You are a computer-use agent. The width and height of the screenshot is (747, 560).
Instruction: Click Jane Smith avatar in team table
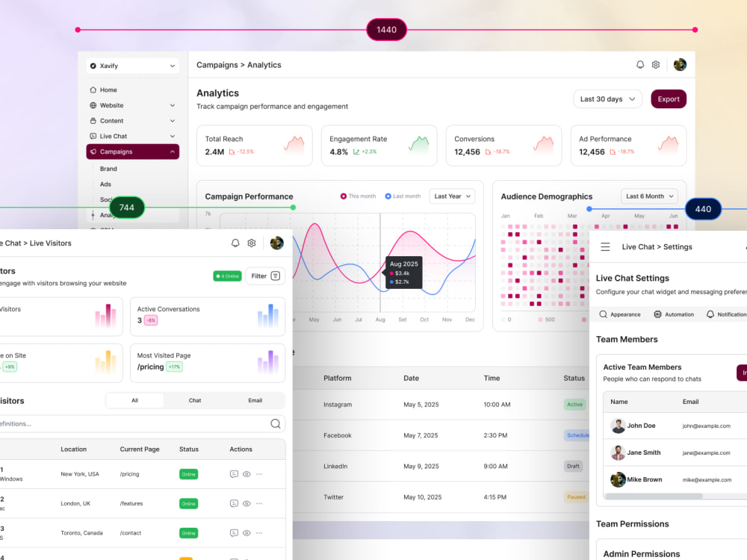(618, 453)
